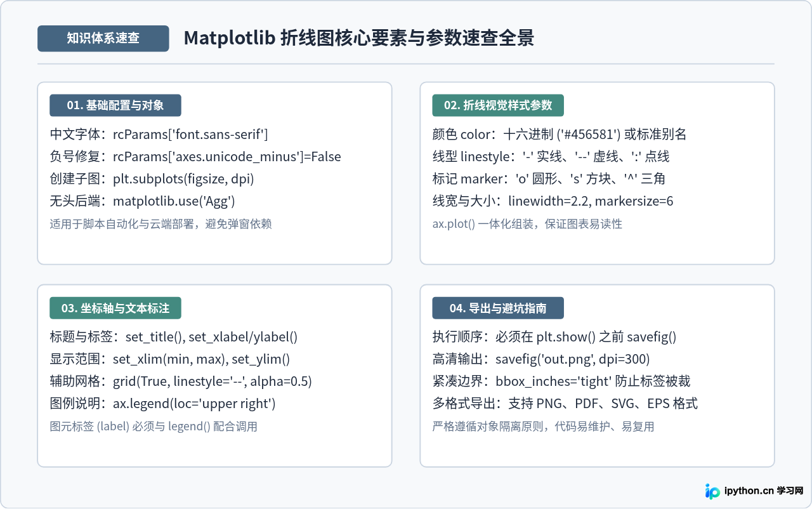
Task: Click the note "图元标签 (label) 必须与 legend() 配合调用"
Action: 154,426
